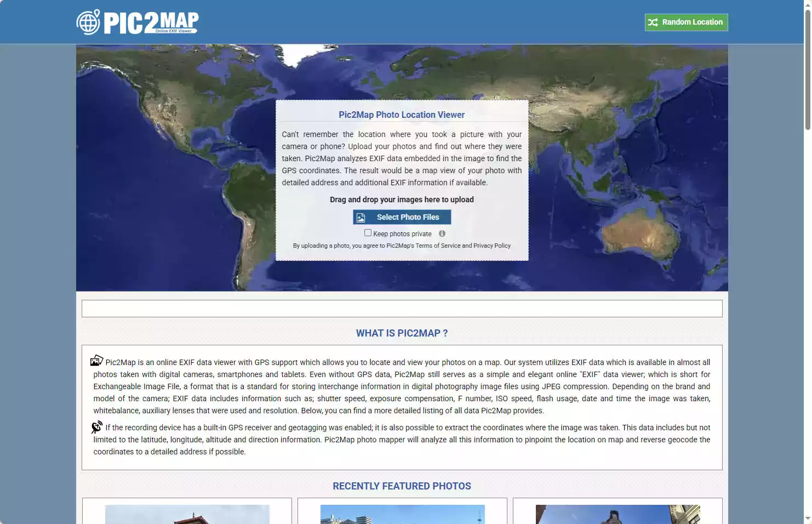Open the first recently featured photo thumbnail
This screenshot has width=812, height=524.
click(x=187, y=514)
